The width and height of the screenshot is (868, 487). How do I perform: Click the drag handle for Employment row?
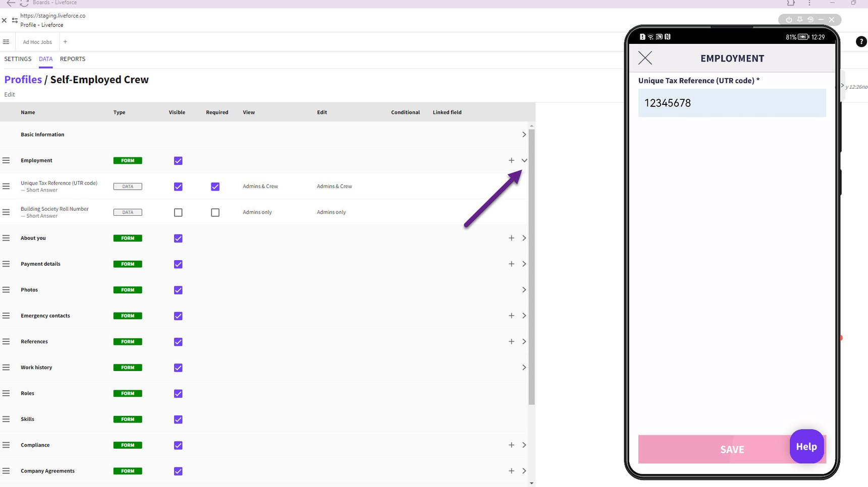pos(6,160)
